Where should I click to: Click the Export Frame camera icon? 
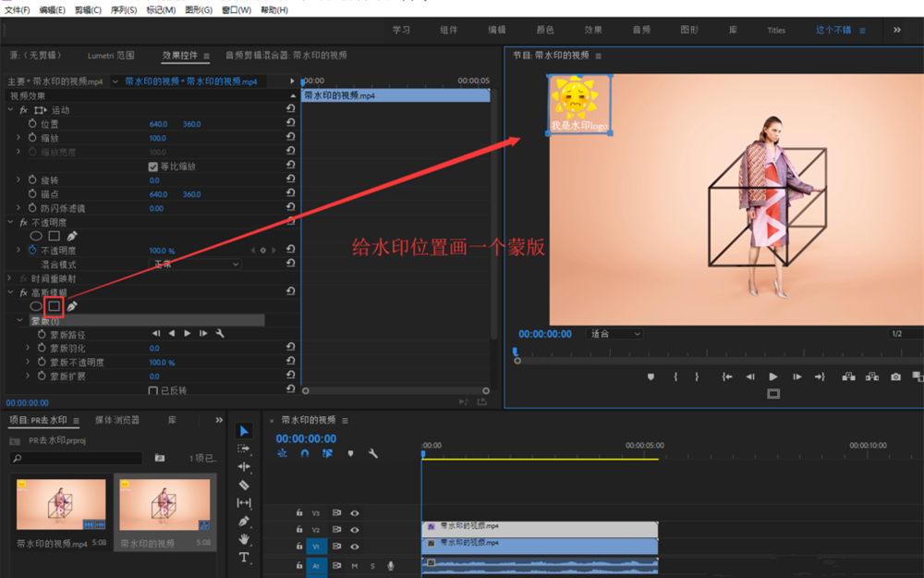point(895,376)
